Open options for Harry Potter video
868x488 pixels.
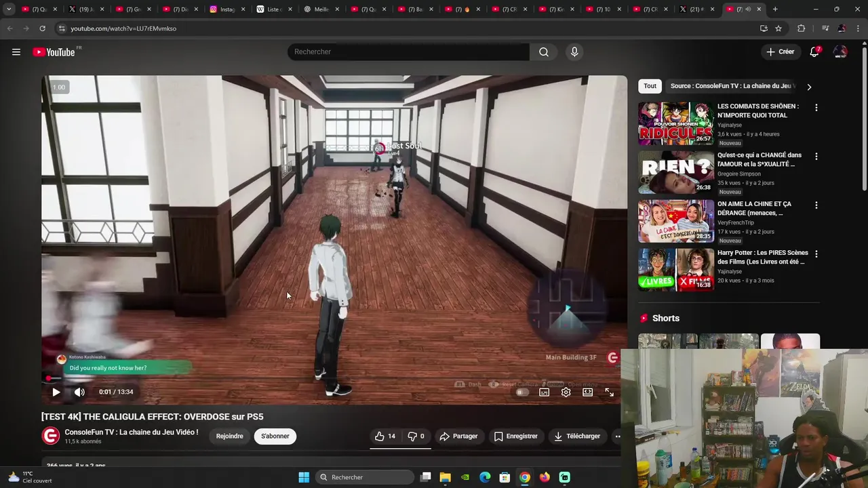click(816, 254)
